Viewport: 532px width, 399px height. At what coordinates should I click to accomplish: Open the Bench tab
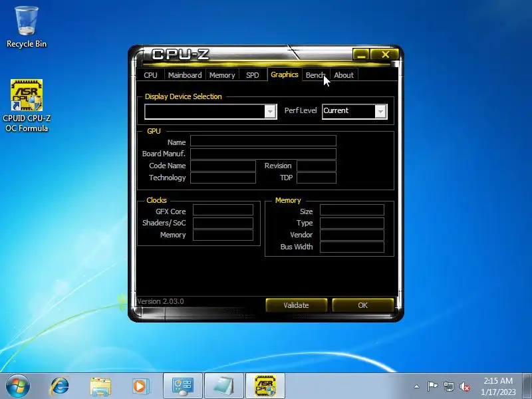tap(315, 75)
